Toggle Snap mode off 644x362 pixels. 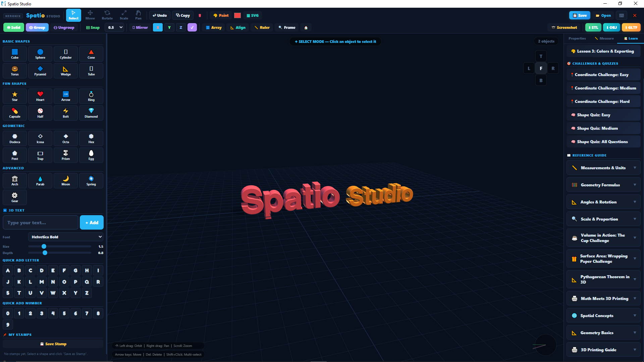[x=93, y=27]
